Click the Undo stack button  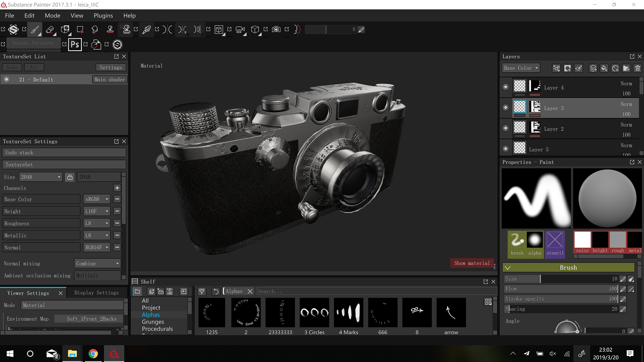coord(64,153)
